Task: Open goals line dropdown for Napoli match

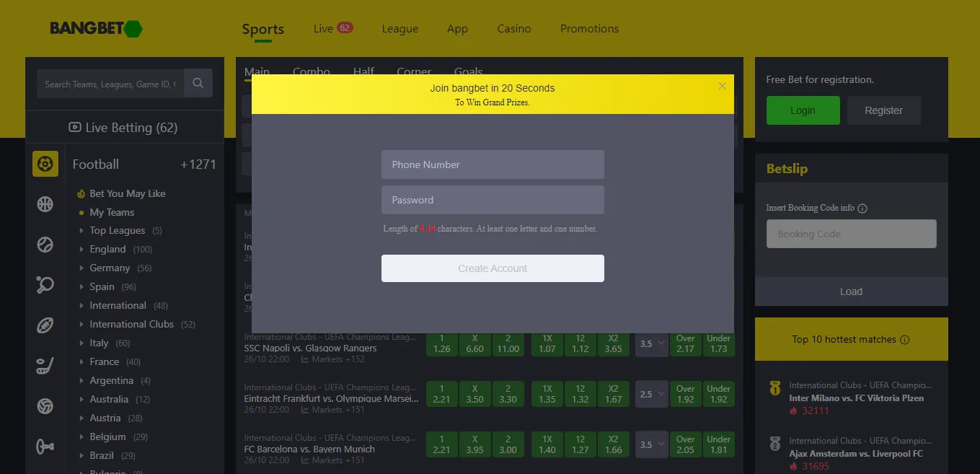Action: [x=651, y=344]
